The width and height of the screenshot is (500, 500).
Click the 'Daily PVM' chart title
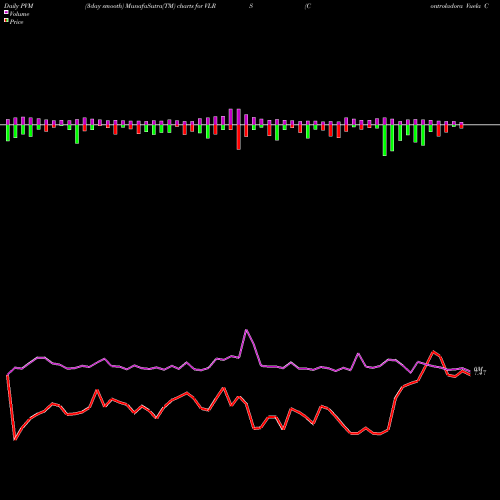19,6
